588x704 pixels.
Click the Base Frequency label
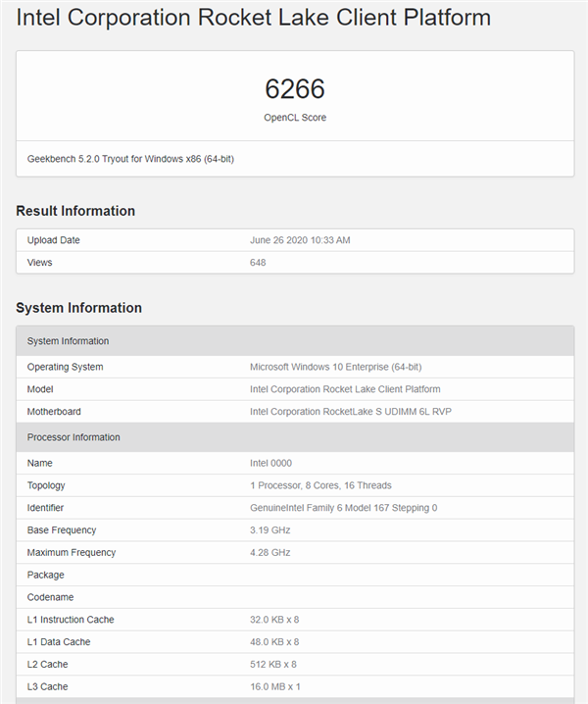pos(62,530)
